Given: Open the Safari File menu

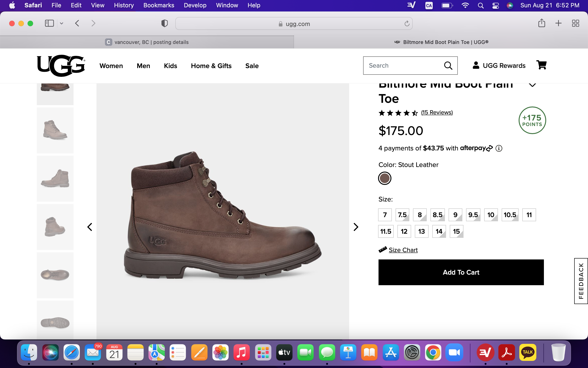Looking at the screenshot, I should click(x=56, y=5).
